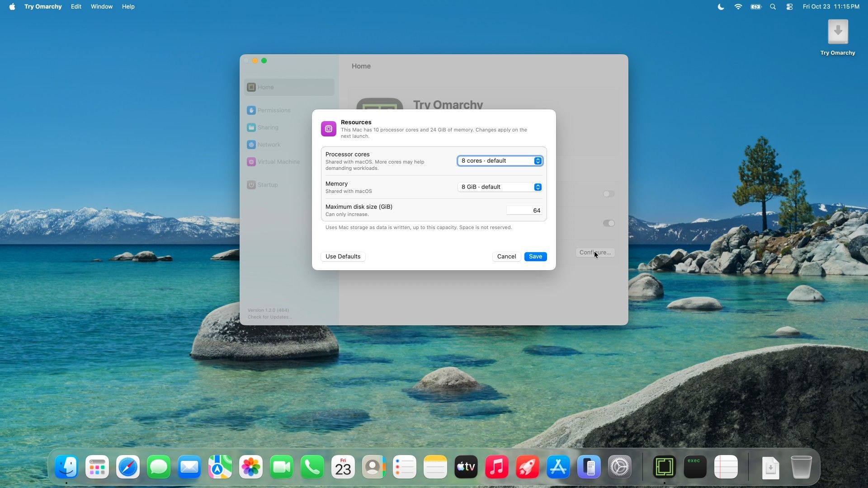Open the Help menu

128,7
